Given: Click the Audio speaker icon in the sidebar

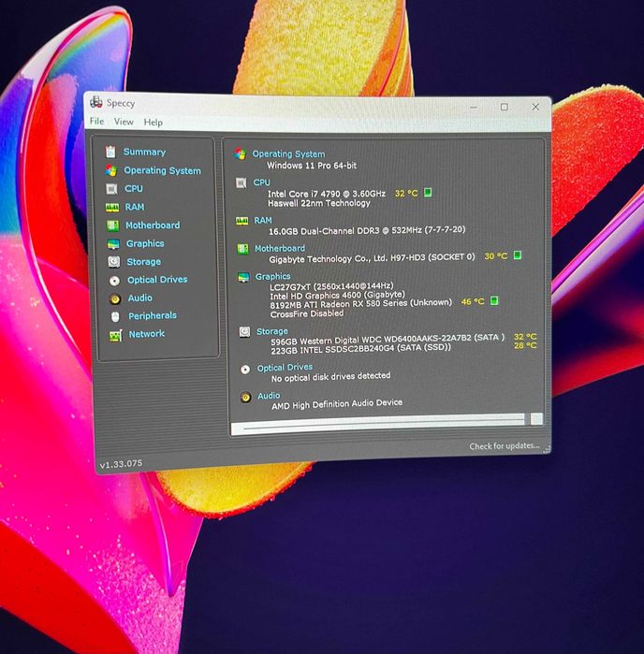Looking at the screenshot, I should pyautogui.click(x=115, y=298).
